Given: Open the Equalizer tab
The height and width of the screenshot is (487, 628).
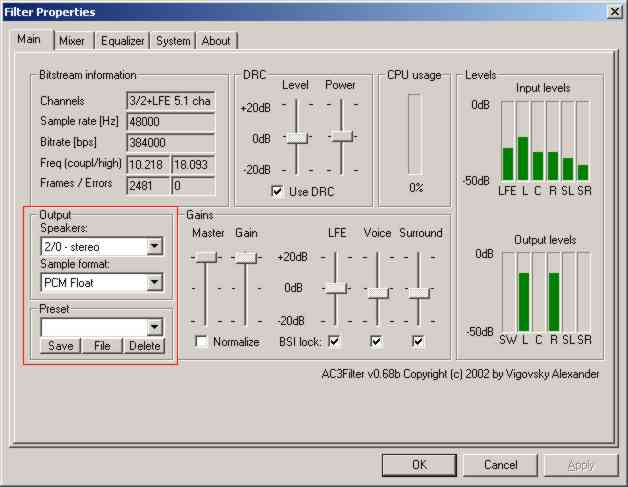Looking at the screenshot, I should click(x=122, y=41).
